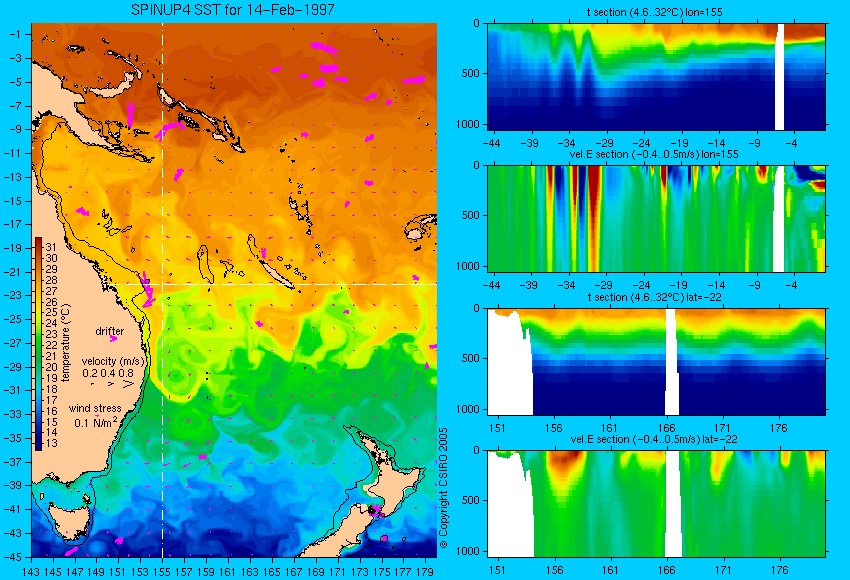The width and height of the screenshot is (850, 580).
Task: Click the "143" longitude label on the SST map axis
Action: pyautogui.click(x=31, y=571)
